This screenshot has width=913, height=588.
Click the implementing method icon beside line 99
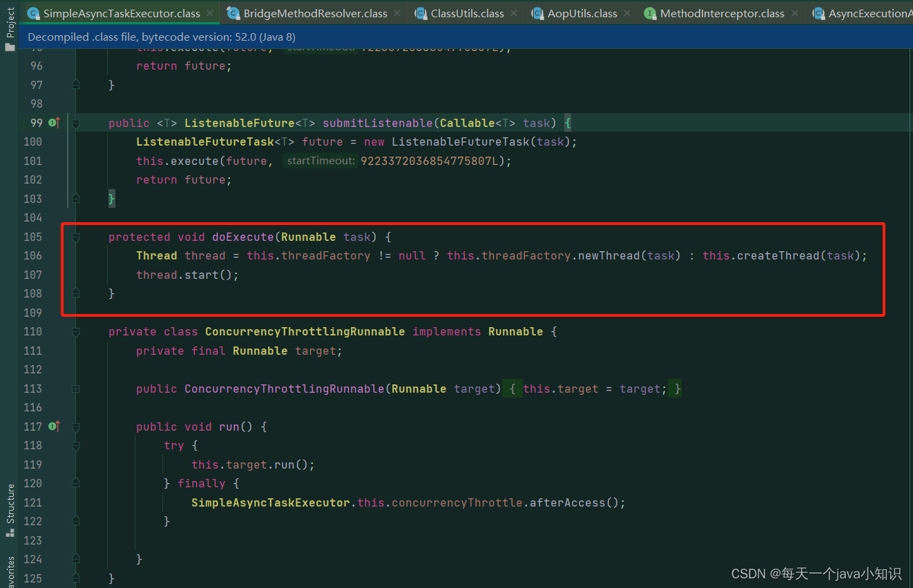54,122
